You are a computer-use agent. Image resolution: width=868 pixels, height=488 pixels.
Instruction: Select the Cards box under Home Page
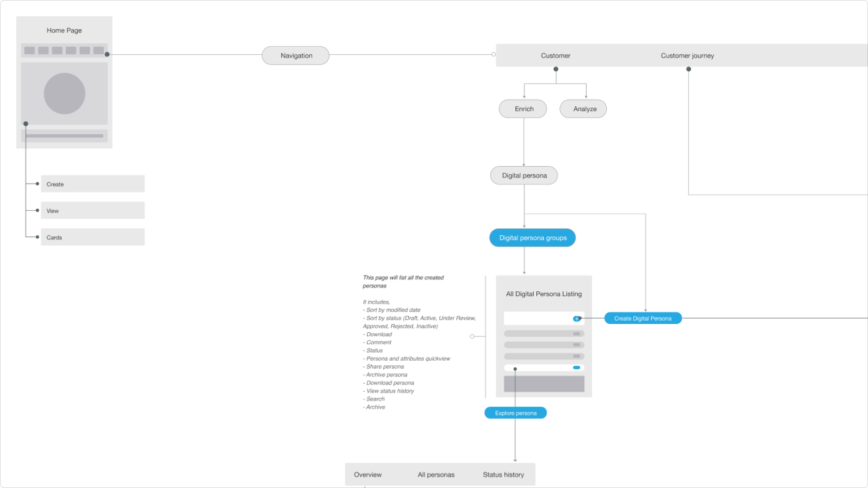tap(93, 237)
